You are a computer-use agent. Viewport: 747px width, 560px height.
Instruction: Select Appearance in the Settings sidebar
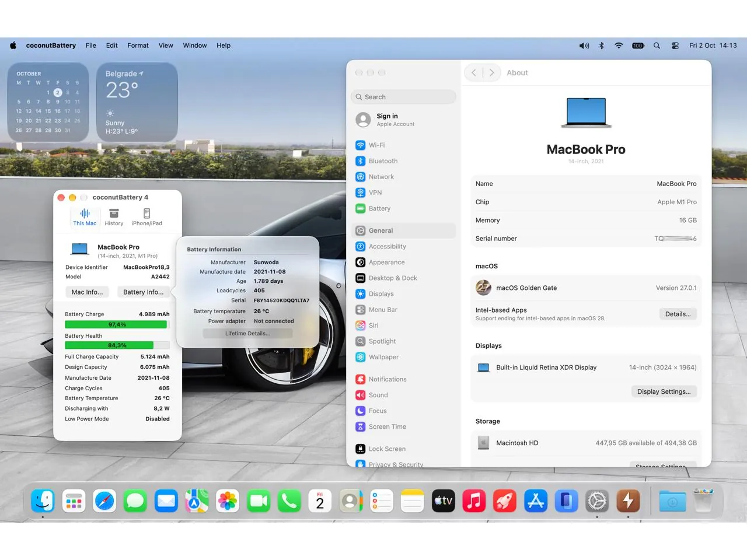pyautogui.click(x=404, y=262)
